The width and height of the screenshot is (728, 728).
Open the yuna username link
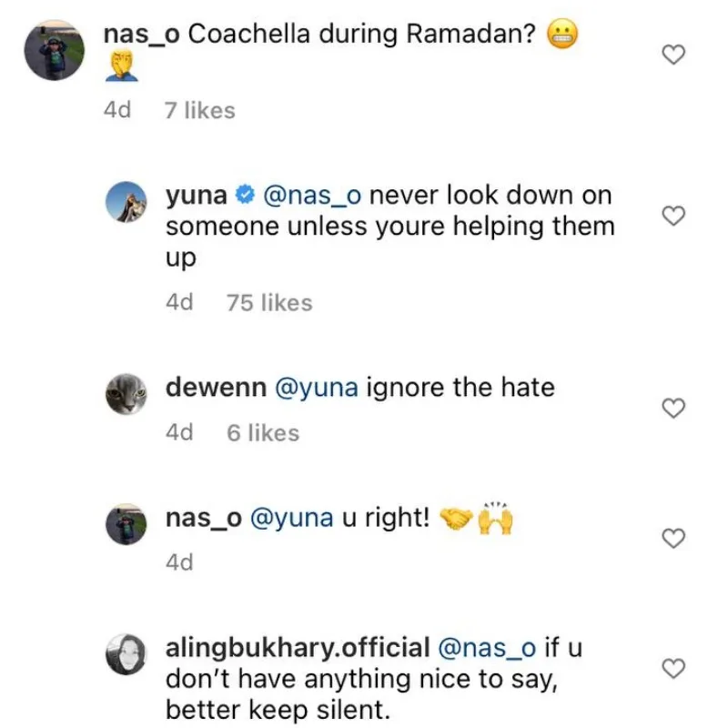tap(196, 195)
